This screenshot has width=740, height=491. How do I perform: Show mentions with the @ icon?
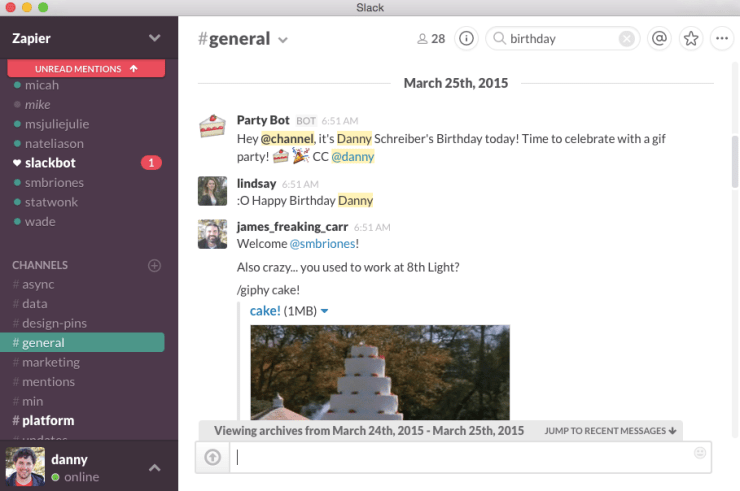pyautogui.click(x=658, y=39)
